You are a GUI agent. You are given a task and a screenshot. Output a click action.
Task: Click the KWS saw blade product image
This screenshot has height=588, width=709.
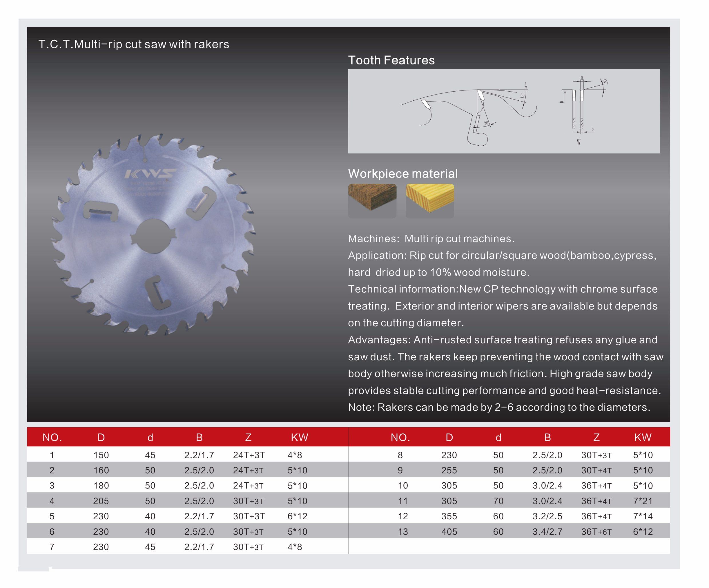pyautogui.click(x=154, y=235)
